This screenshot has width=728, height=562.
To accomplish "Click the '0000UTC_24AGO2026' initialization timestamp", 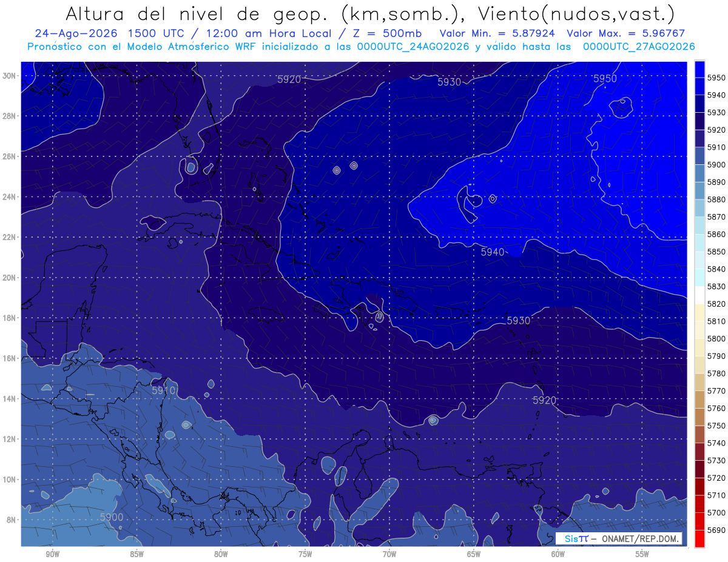I will [x=413, y=47].
